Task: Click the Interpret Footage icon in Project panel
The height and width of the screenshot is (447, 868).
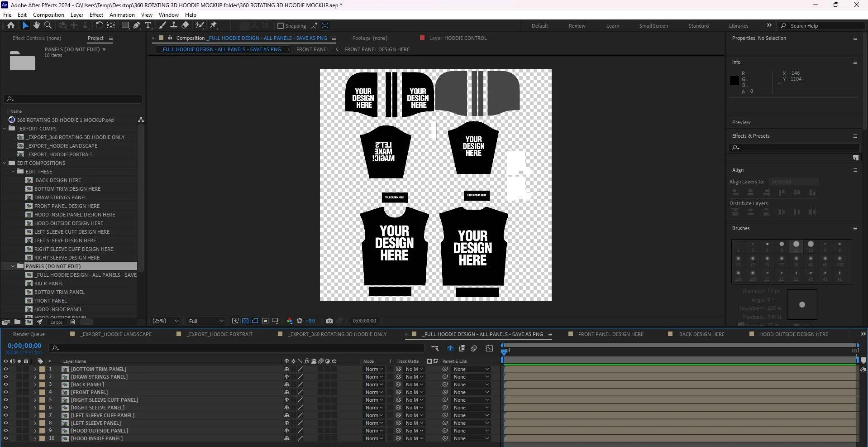Action: tap(6, 322)
